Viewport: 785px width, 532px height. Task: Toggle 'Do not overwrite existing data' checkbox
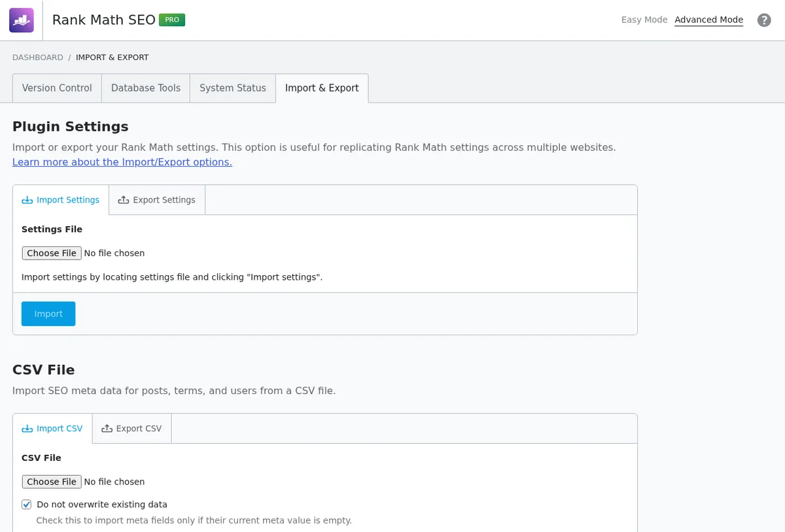coord(27,505)
